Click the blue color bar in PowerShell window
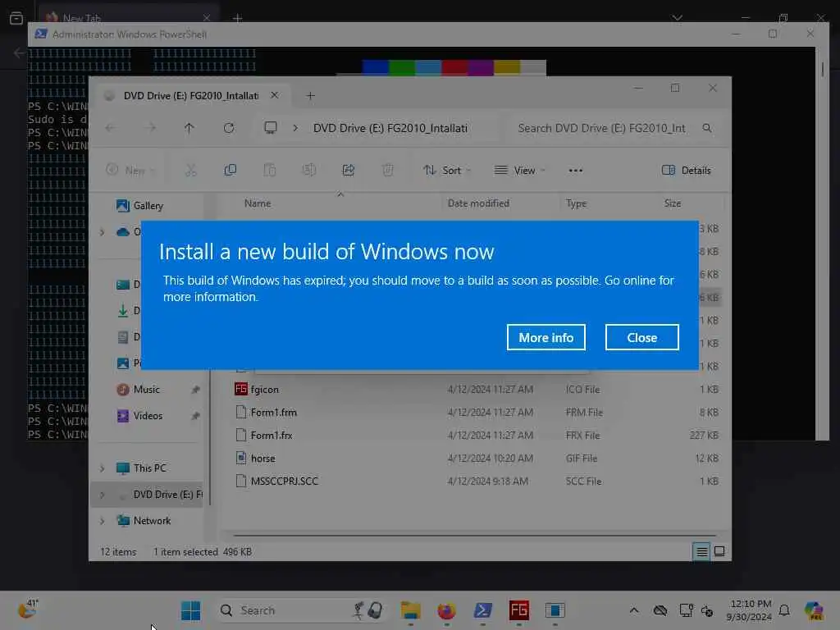The height and width of the screenshot is (630, 840). coord(375,67)
